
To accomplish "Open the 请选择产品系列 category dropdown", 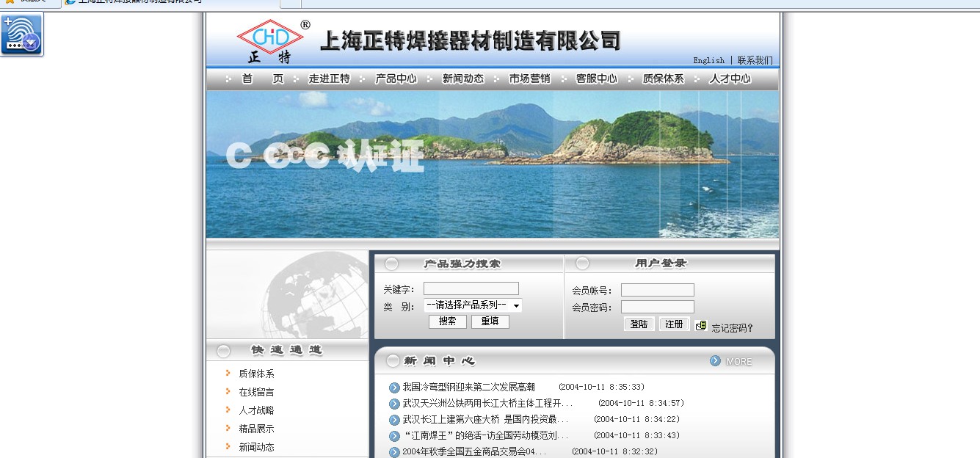I will 473,305.
